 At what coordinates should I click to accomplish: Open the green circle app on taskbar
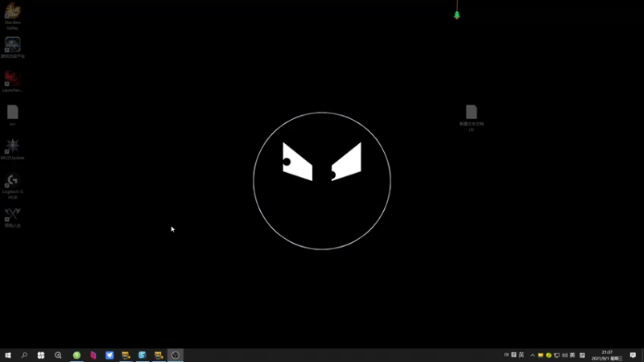coord(76,355)
